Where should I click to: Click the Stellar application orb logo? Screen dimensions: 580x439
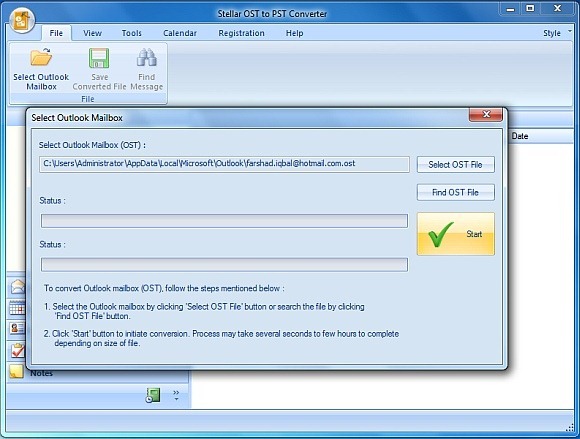click(22, 21)
